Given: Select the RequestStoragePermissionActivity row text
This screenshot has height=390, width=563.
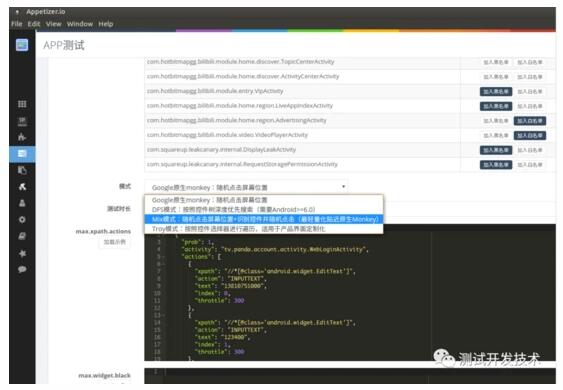Looking at the screenshot, I should pos(242,164).
